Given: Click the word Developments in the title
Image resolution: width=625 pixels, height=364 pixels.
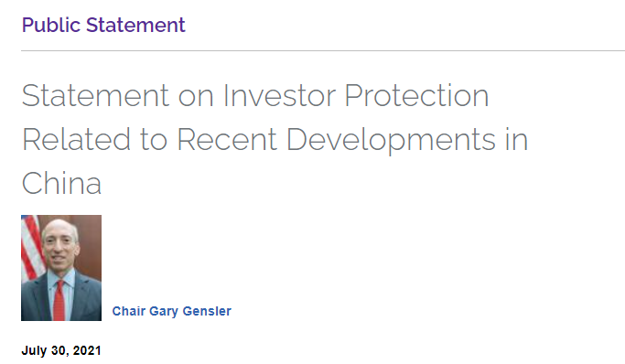Looking at the screenshot, I should pyautogui.click(x=391, y=140).
